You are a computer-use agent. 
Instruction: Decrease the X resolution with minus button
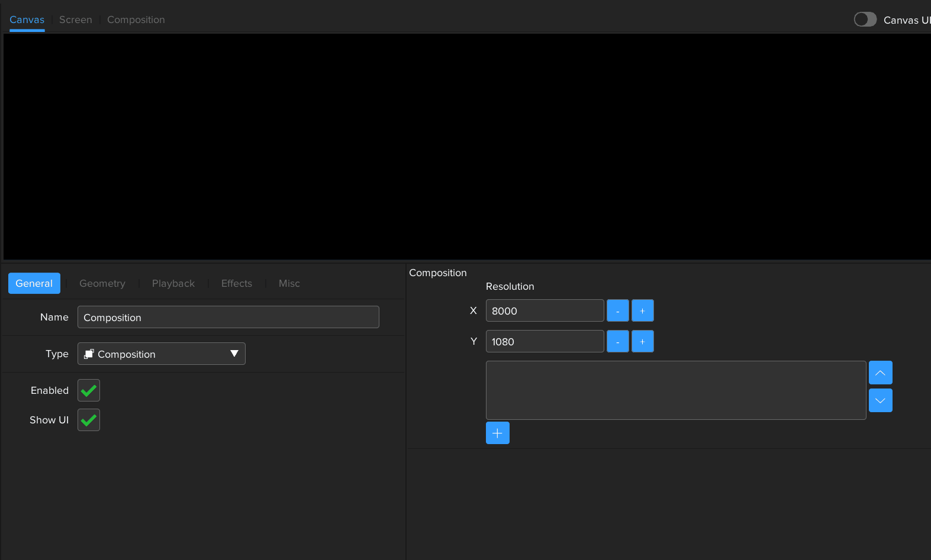[617, 310]
